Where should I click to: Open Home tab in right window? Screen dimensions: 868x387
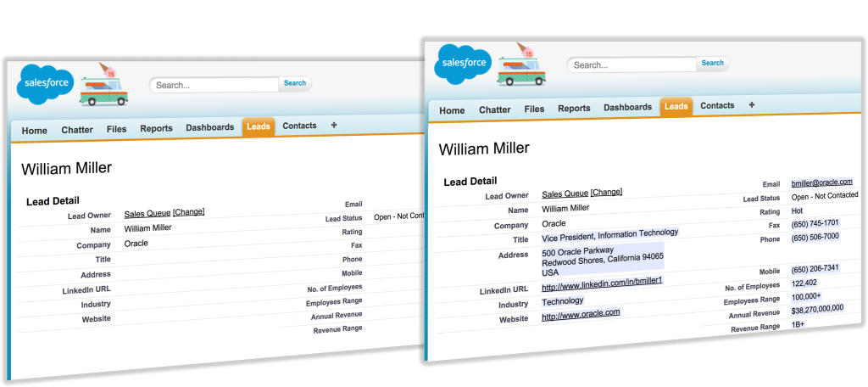pos(453,110)
